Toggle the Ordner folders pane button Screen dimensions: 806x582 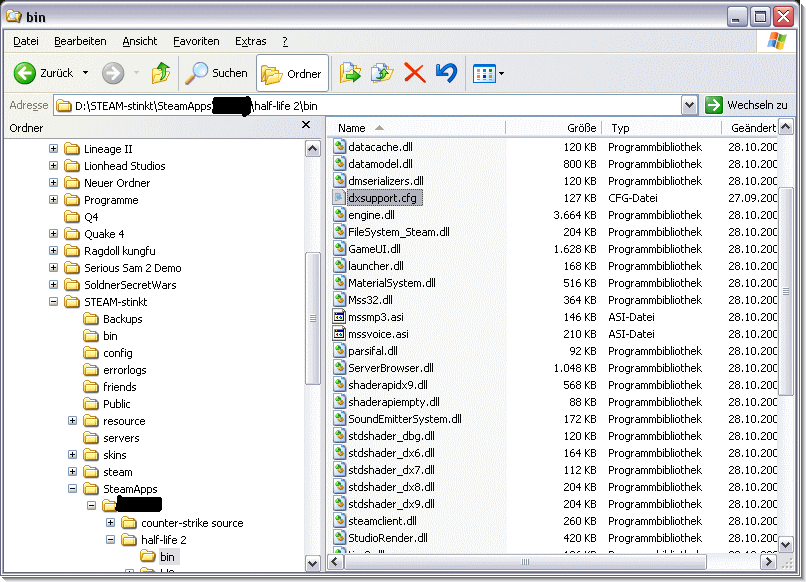(x=291, y=74)
